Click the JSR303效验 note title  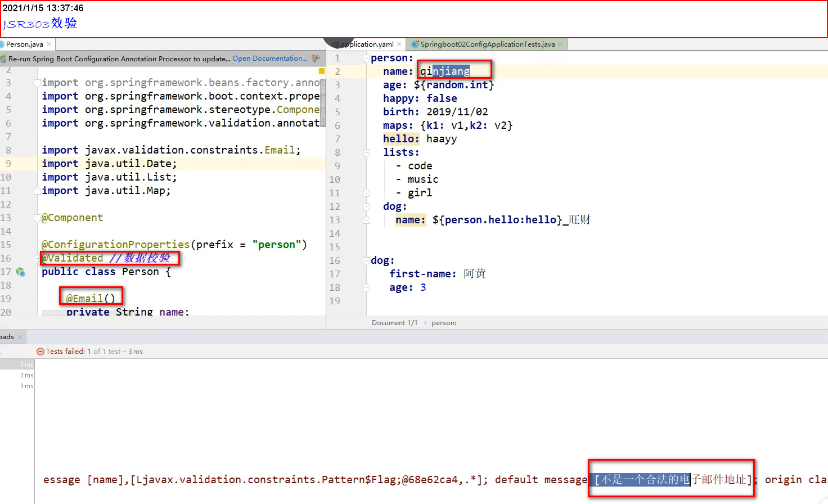coord(40,24)
